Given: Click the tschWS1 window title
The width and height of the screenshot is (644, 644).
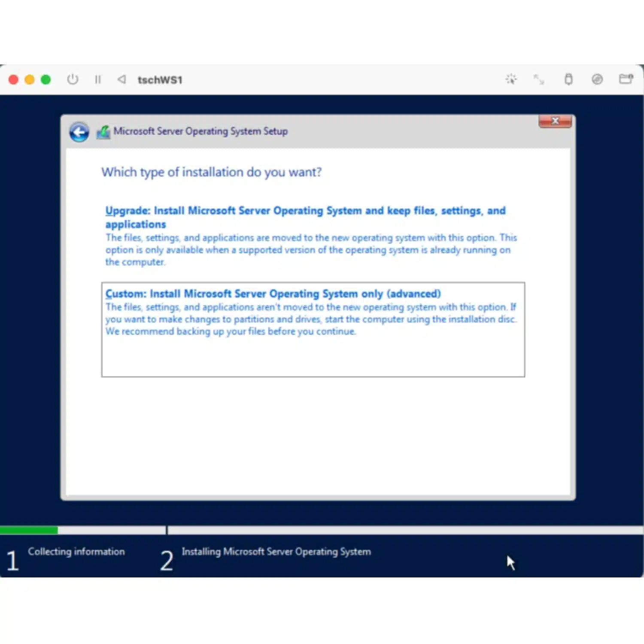Looking at the screenshot, I should point(160,80).
